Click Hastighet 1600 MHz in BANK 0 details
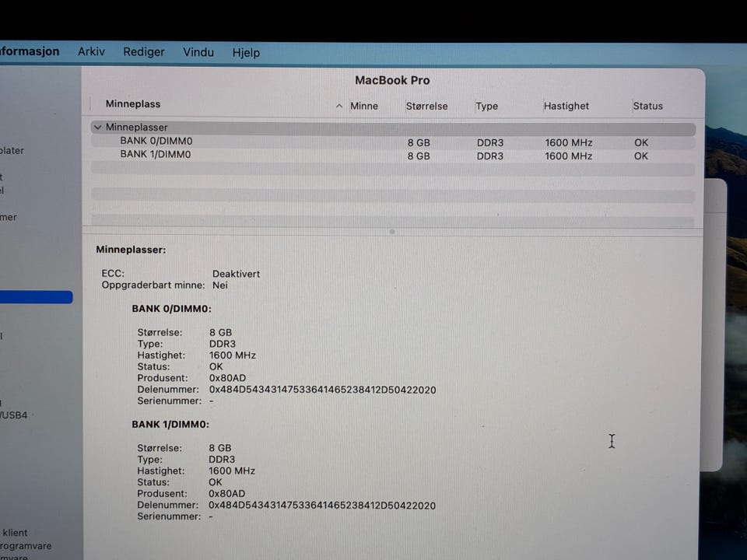This screenshot has height=560, width=747. click(x=232, y=355)
